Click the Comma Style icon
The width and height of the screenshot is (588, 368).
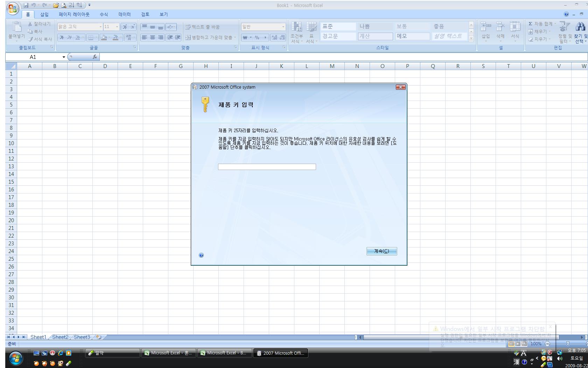(x=265, y=38)
